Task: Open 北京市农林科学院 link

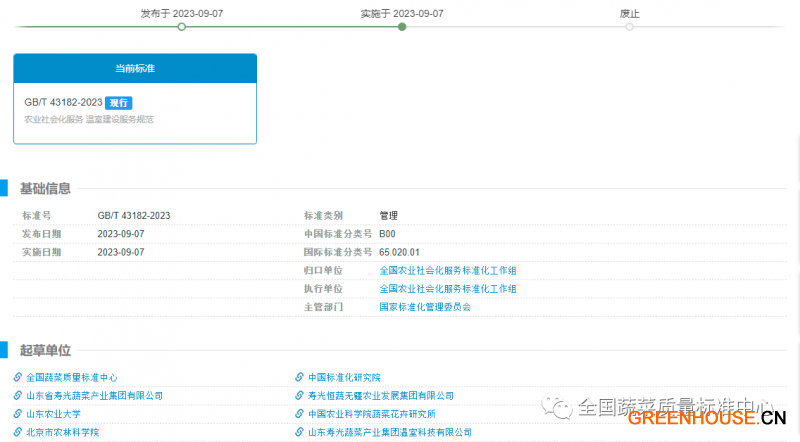Action: (63, 433)
